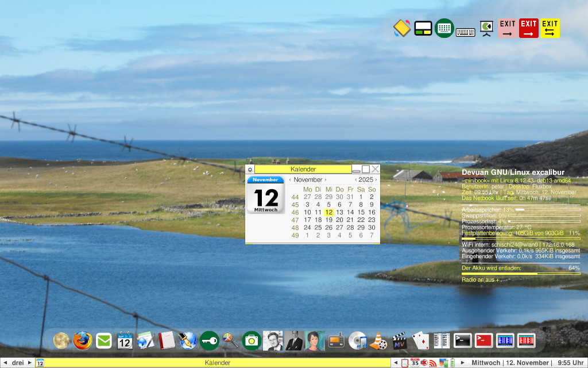Open the green mail envelope icon
Image resolution: width=588 pixels, height=368 pixels.
[x=103, y=340]
